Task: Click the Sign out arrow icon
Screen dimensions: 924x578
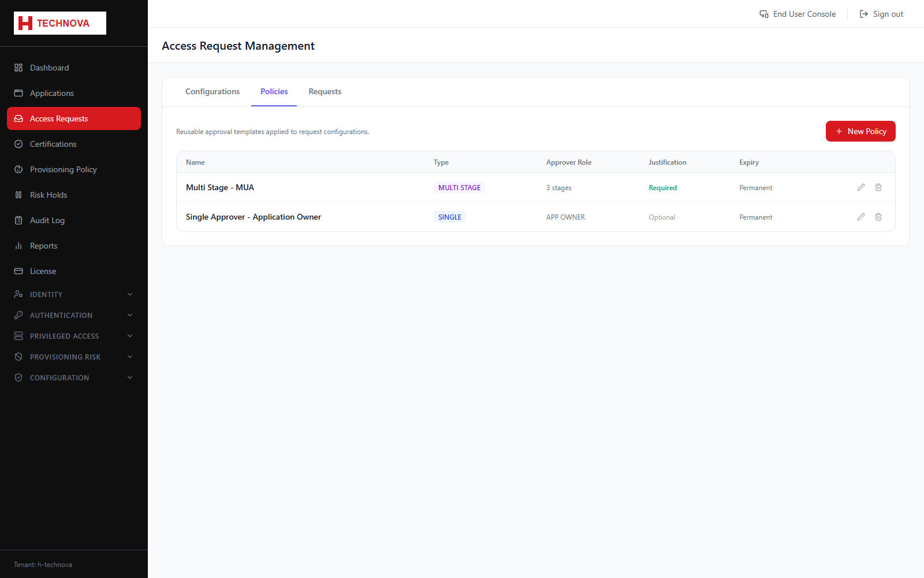Action: tap(864, 14)
